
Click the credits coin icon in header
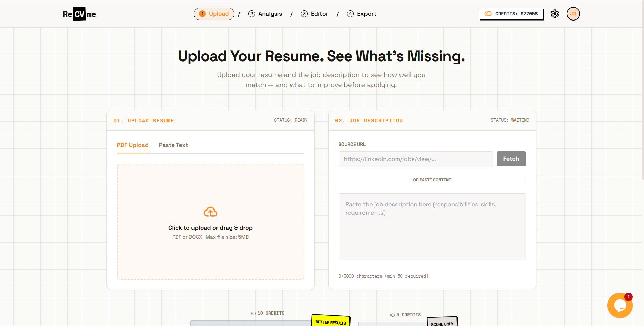[488, 14]
